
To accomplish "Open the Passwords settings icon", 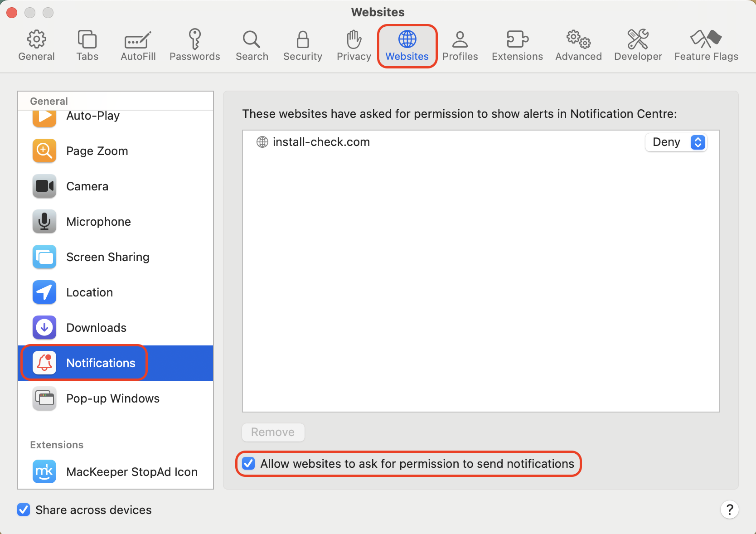I will [x=195, y=44].
